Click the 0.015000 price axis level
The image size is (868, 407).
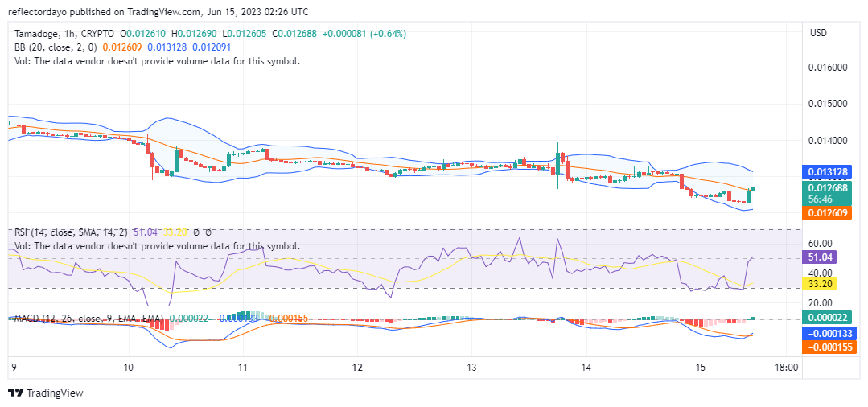[828, 104]
